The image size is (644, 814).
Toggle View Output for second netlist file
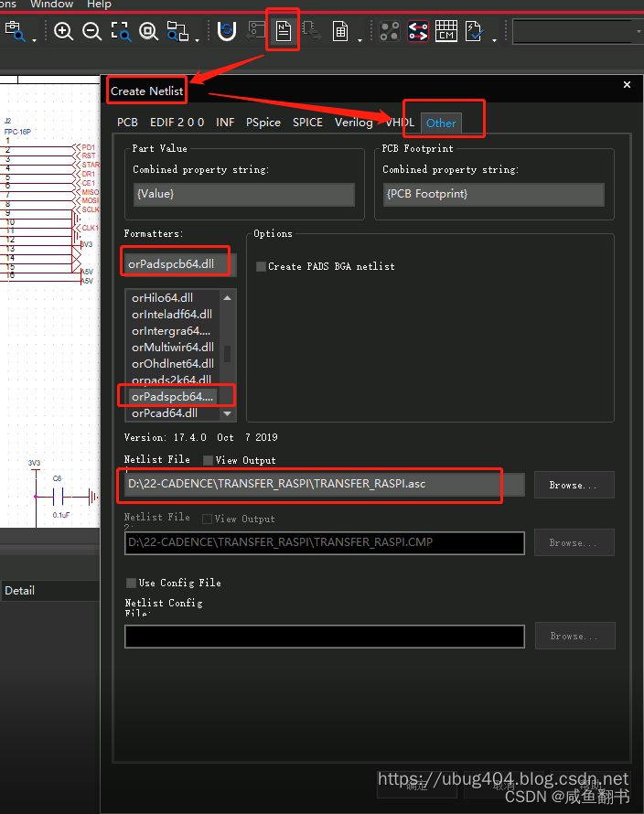click(207, 519)
